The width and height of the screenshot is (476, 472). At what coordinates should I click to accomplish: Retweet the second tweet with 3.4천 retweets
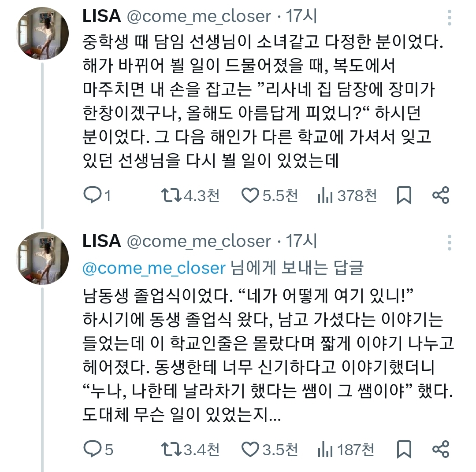170,450
